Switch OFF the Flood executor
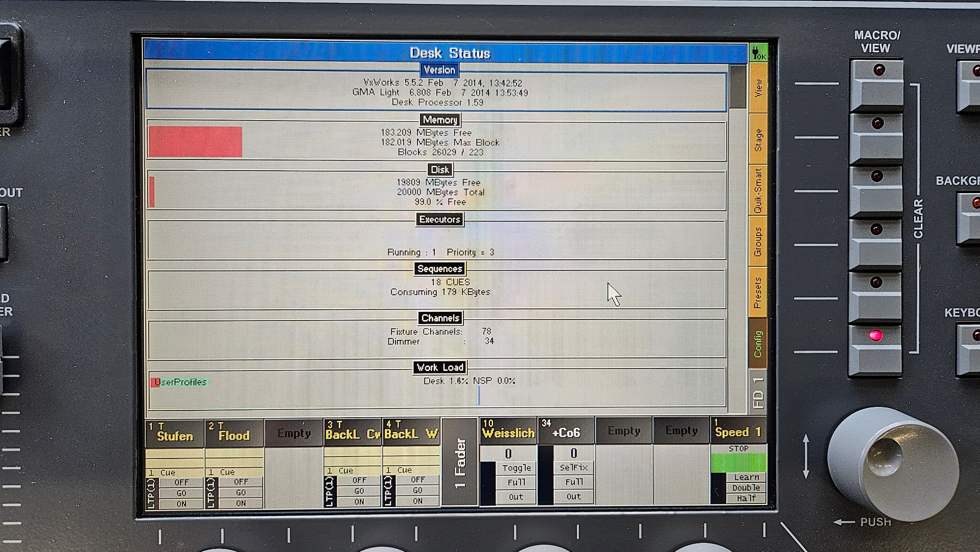This screenshot has height=552, width=980. [x=241, y=482]
